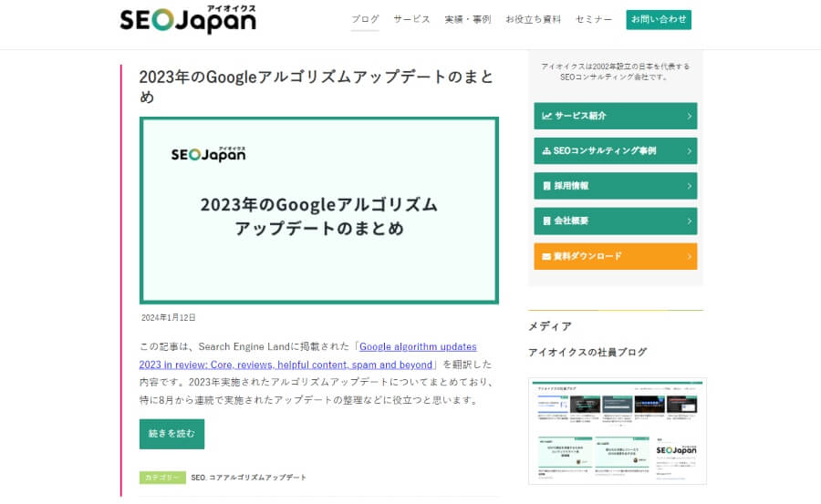Viewport: 821px width, 504px height.
Task: Open the 採用情報 sidebar button
Action: pyautogui.click(x=615, y=186)
